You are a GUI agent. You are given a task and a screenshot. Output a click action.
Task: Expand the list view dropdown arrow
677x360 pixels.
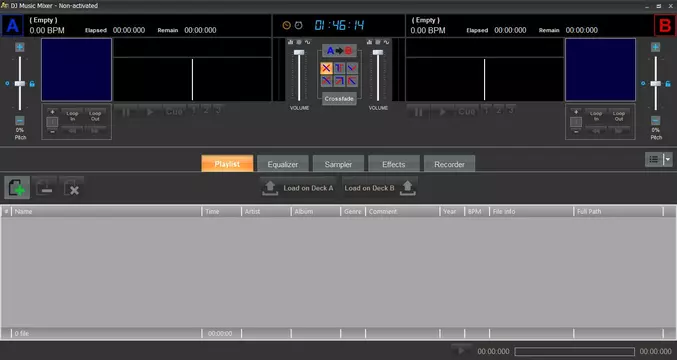click(668, 159)
